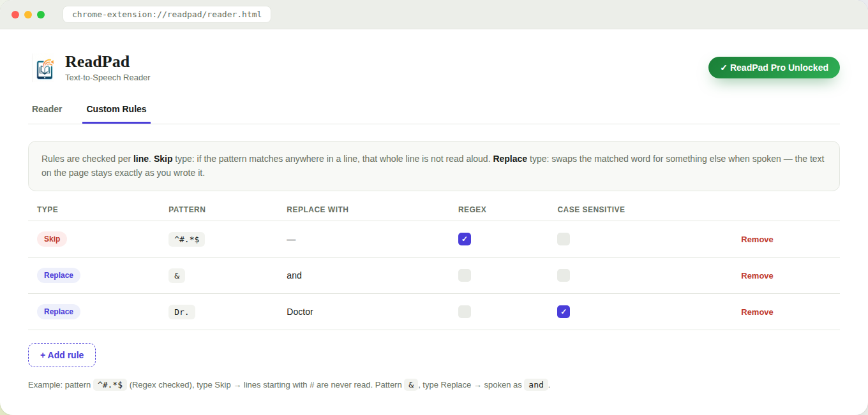Click the REGEX column header
868x415 pixels.
click(x=472, y=210)
